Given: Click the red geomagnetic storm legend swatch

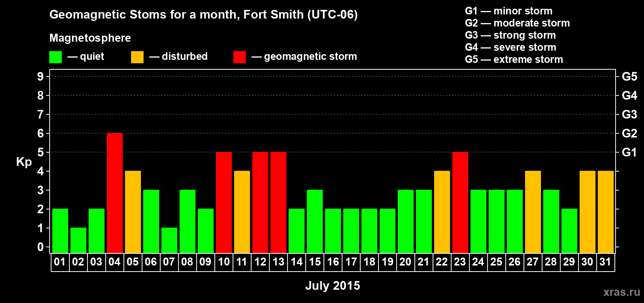Looking at the screenshot, I should tap(240, 57).
